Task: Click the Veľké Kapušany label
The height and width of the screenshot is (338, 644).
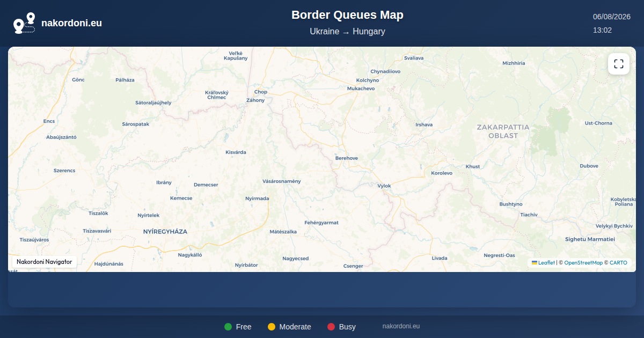Action: [236, 55]
